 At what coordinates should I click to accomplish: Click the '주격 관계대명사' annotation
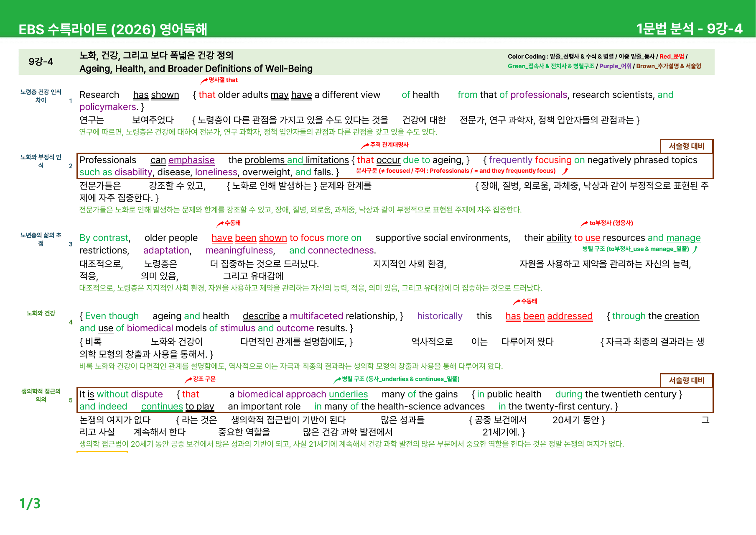389,145
